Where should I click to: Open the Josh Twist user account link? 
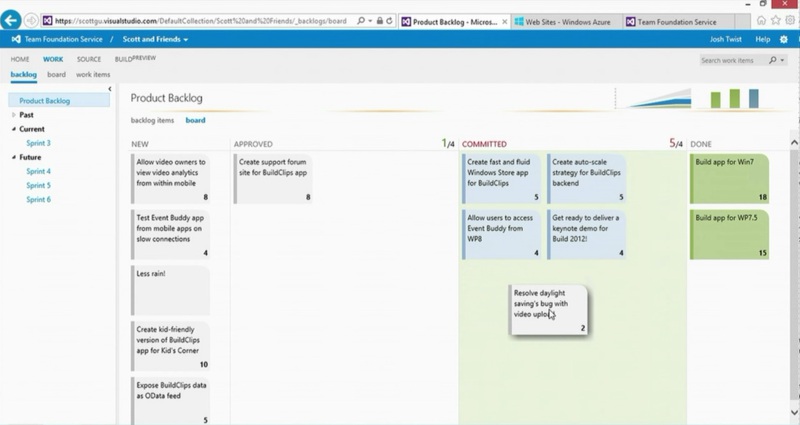(x=726, y=39)
